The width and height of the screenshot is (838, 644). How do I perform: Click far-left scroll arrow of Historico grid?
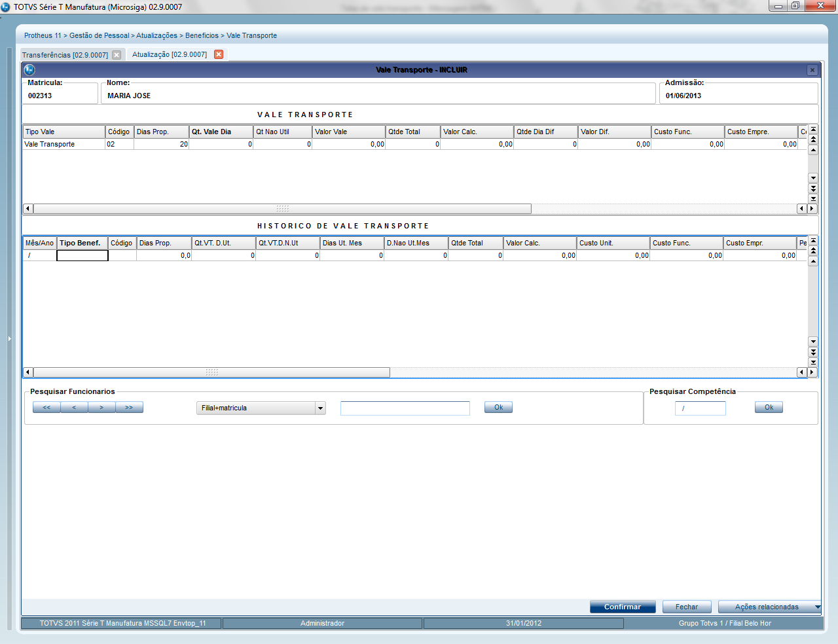pyautogui.click(x=27, y=372)
